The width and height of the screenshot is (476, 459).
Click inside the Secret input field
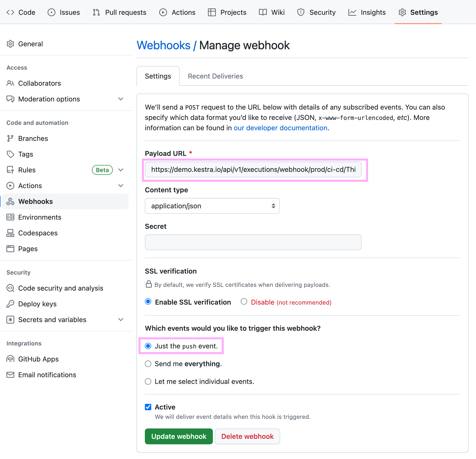tap(253, 242)
